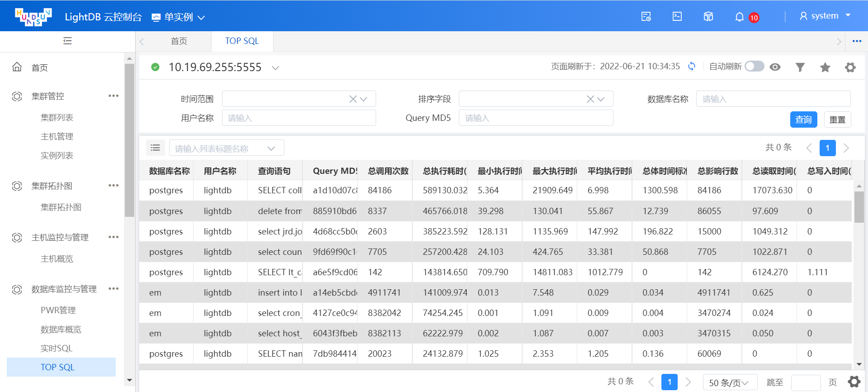Focus the 数据库名称 input field
This screenshot has height=392, width=868.
774,99
